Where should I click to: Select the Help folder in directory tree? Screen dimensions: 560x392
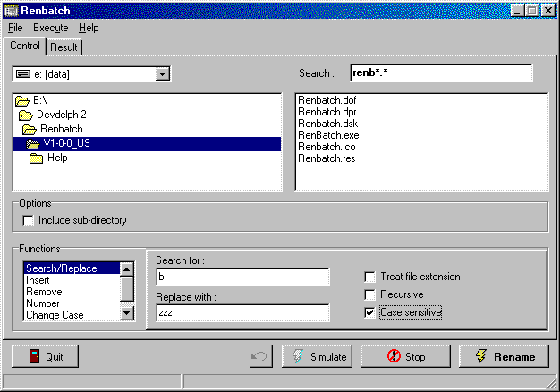tap(56, 158)
